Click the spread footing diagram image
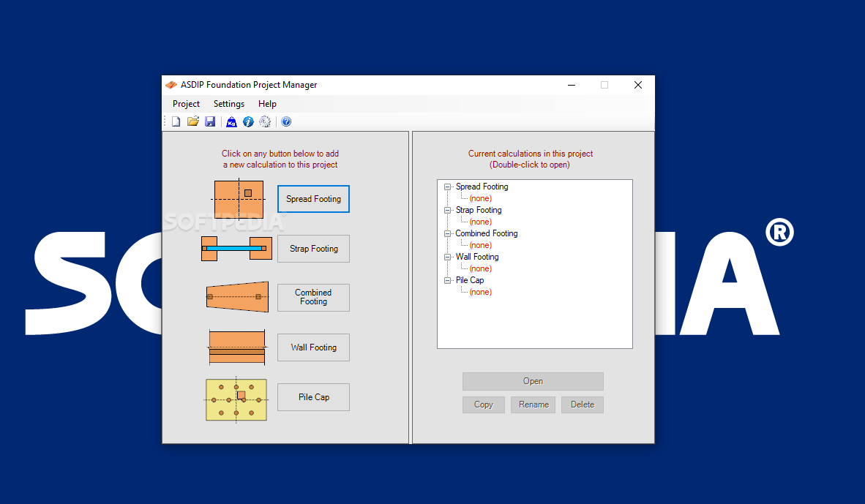865x504 pixels. click(239, 199)
